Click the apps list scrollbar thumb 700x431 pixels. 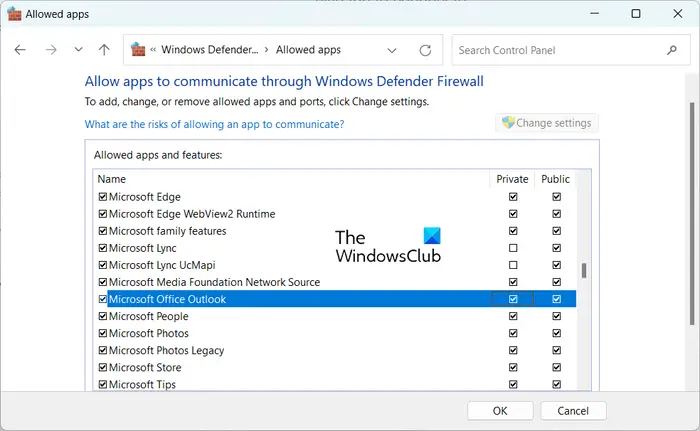583,270
